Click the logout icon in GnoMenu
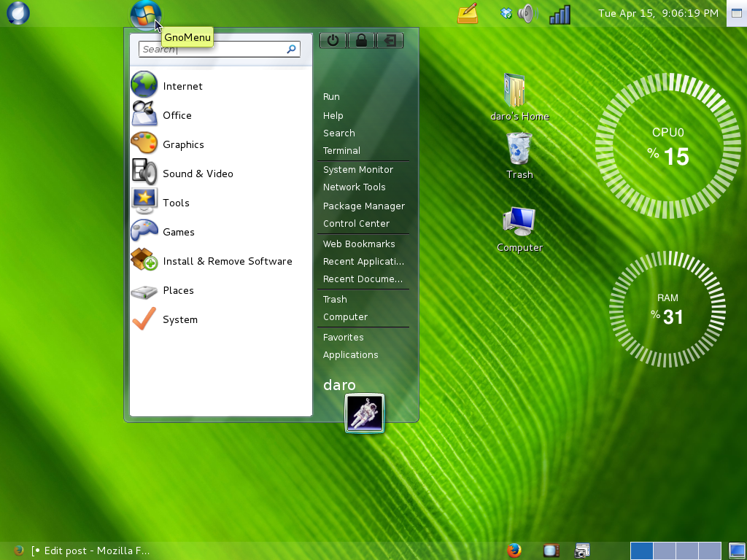This screenshot has height=560, width=747. [390, 41]
